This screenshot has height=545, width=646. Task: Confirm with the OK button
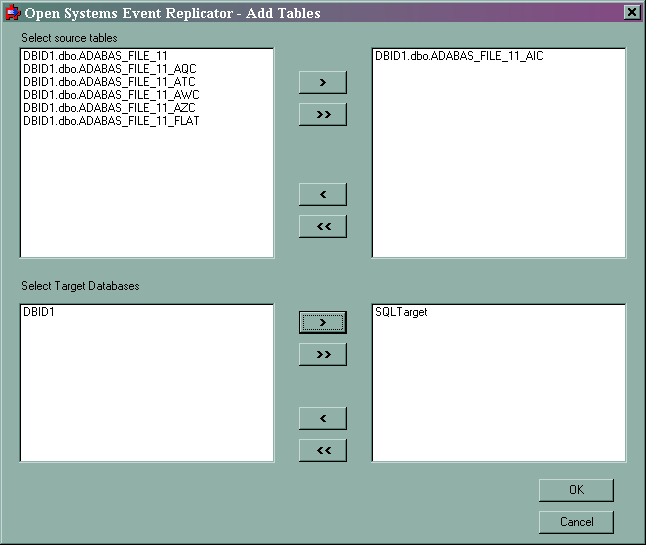pyautogui.click(x=576, y=490)
